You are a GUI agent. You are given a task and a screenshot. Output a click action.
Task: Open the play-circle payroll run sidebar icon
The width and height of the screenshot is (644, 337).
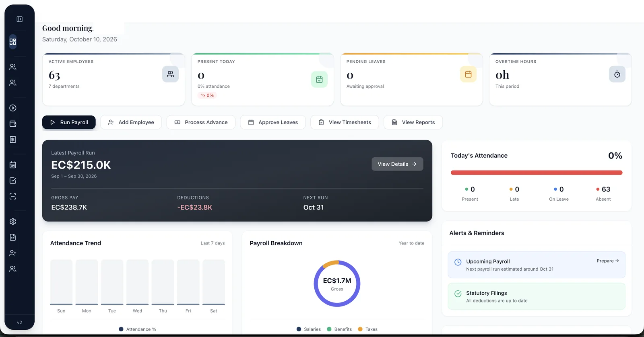[13, 108]
